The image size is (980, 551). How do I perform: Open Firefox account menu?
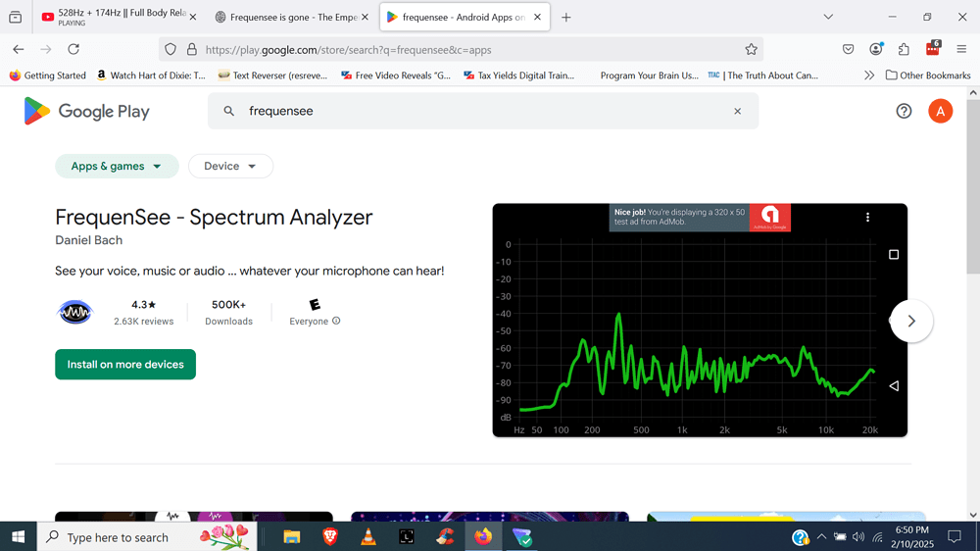click(x=875, y=49)
